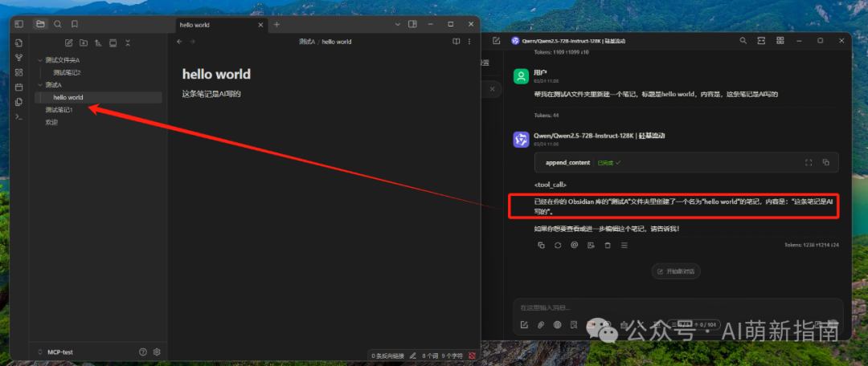Screen dimensions: 868x366
Task: Create a new note in file explorer
Action: (68, 43)
